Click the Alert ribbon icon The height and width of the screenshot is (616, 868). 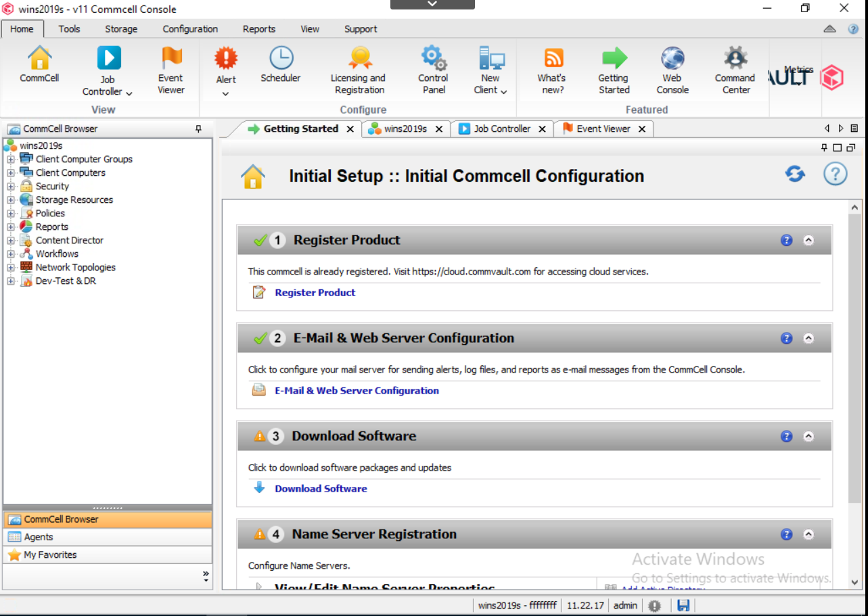(x=226, y=58)
